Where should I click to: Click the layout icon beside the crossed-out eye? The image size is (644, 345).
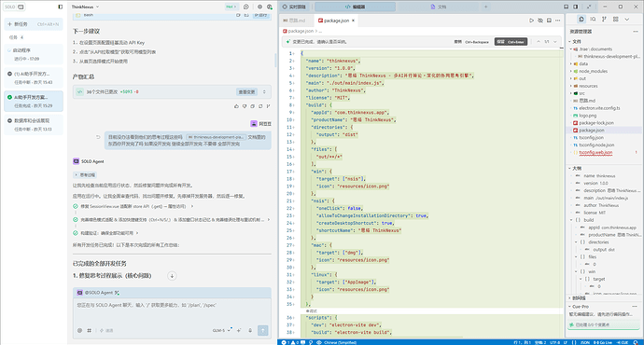click(x=549, y=21)
